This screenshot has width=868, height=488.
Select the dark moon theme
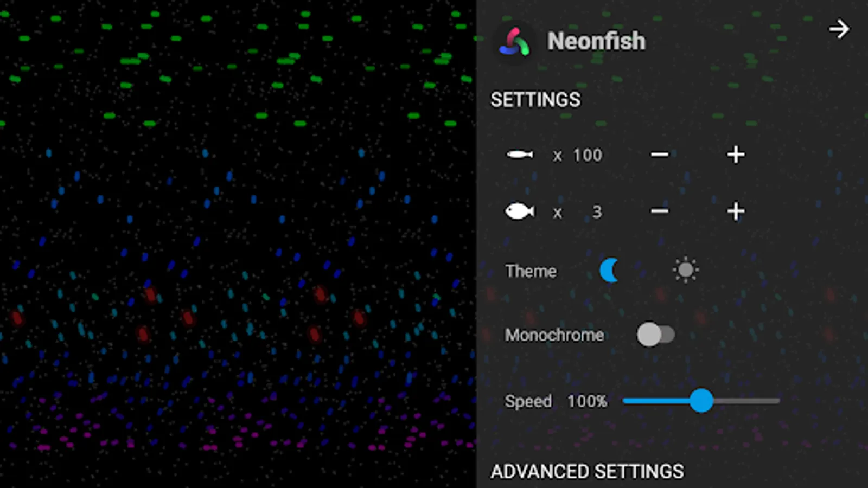(x=609, y=271)
